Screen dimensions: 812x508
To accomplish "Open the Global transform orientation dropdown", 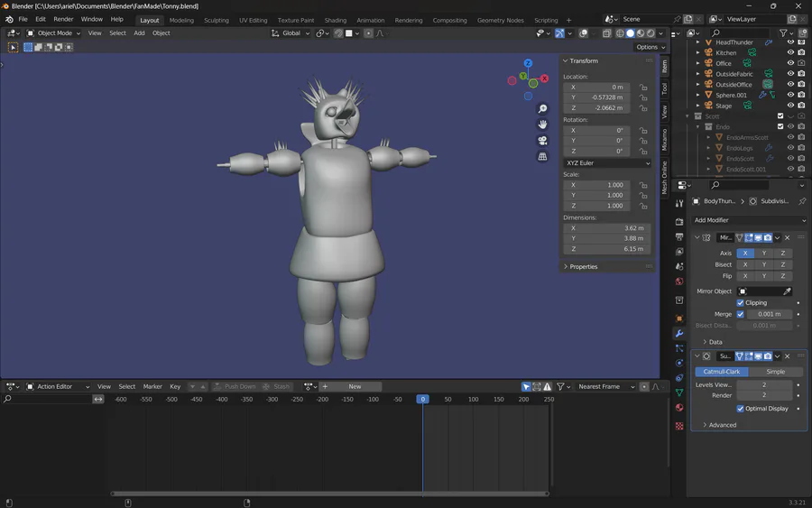I will point(290,33).
